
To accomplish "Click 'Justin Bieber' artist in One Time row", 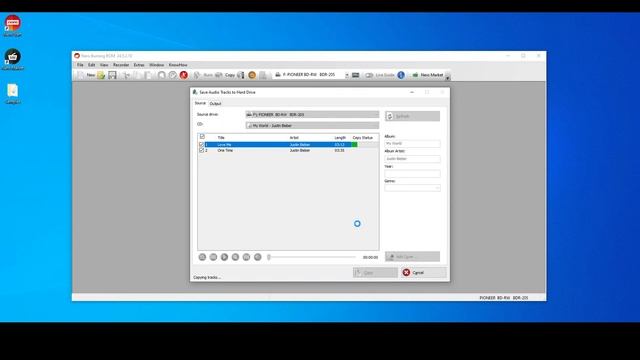I will coord(300,150).
